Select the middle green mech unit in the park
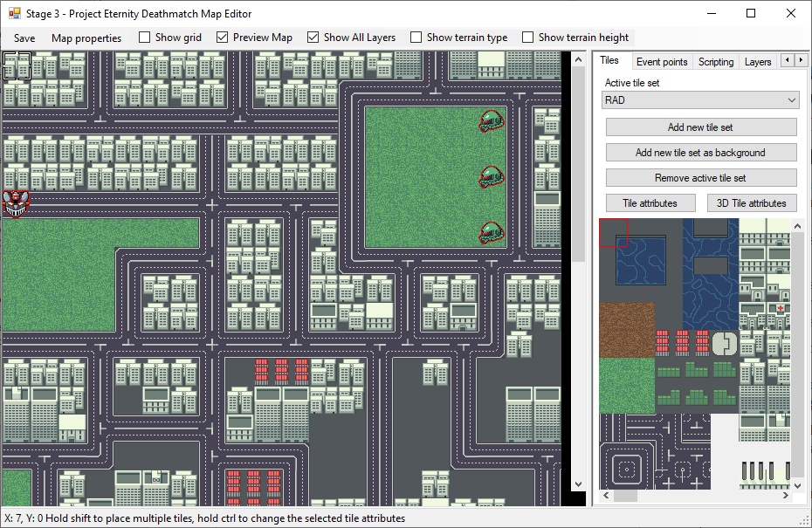Viewport: 812px width, 528px height. click(492, 177)
